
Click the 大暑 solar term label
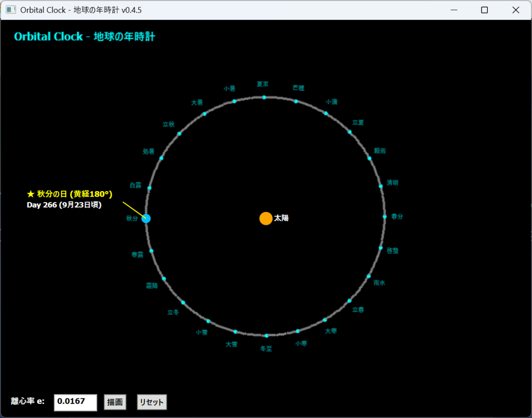(197, 102)
